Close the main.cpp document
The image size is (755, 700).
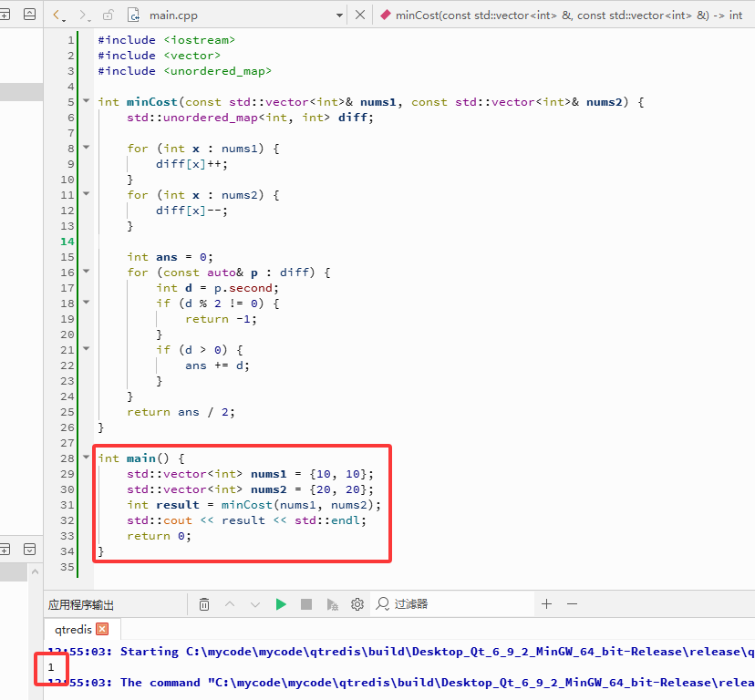pos(359,15)
